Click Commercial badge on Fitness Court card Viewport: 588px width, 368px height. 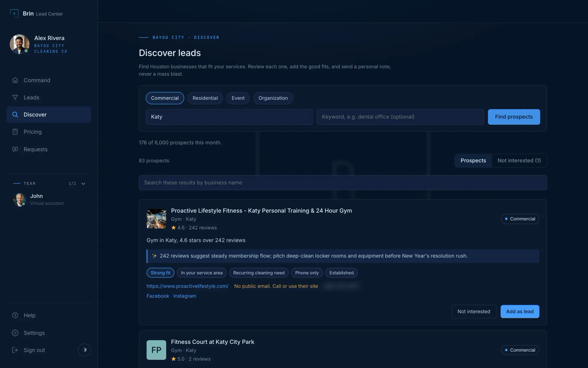click(x=520, y=350)
